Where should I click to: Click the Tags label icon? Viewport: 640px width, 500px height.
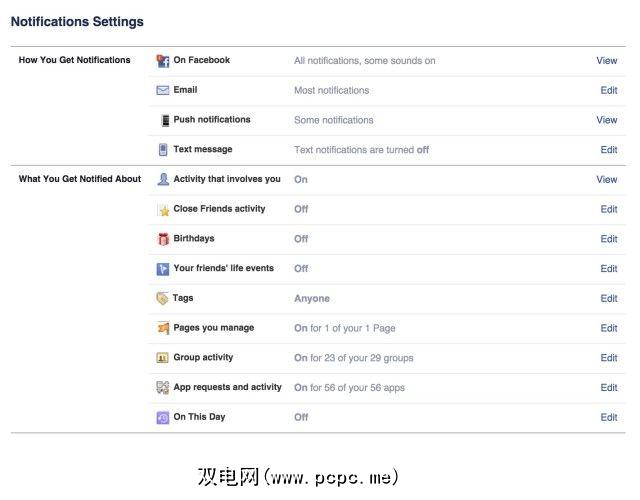click(x=163, y=298)
